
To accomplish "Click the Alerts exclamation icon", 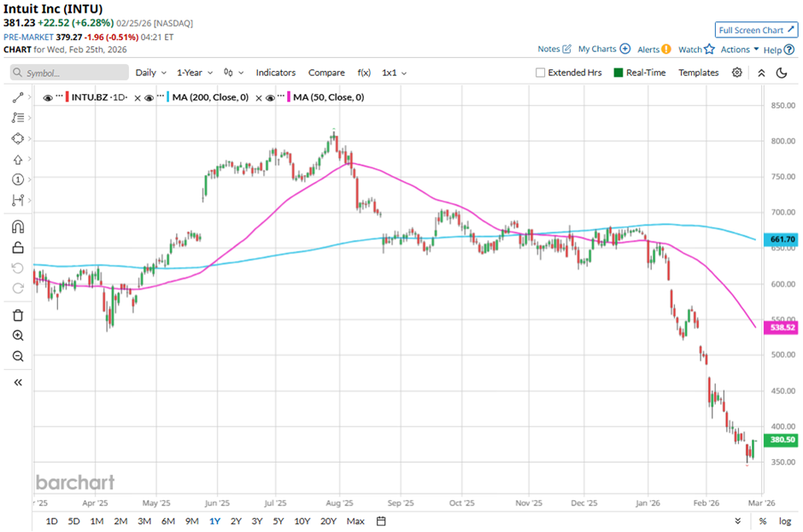I will (x=666, y=50).
